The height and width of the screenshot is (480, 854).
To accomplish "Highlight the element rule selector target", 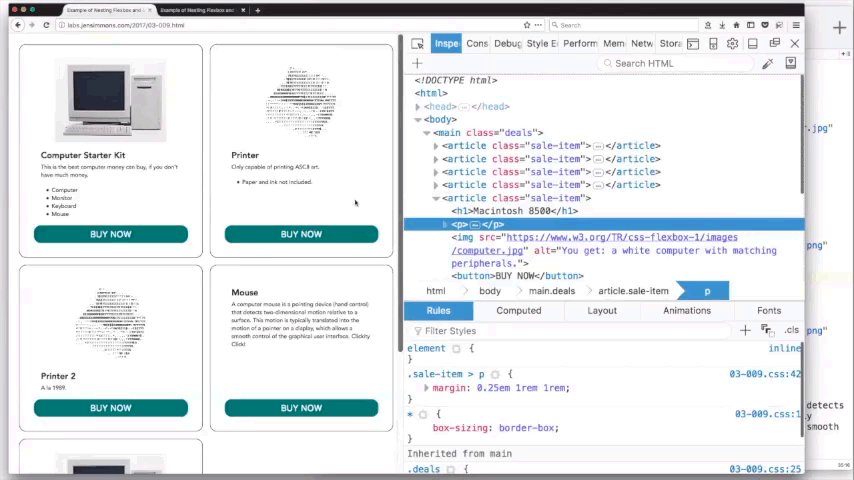I will point(456,349).
